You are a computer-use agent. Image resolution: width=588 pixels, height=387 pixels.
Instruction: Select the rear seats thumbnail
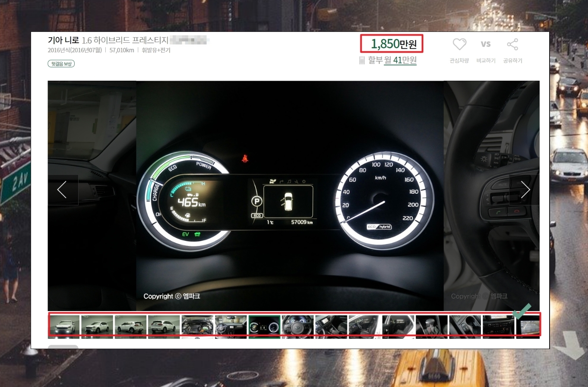[x=398, y=327]
